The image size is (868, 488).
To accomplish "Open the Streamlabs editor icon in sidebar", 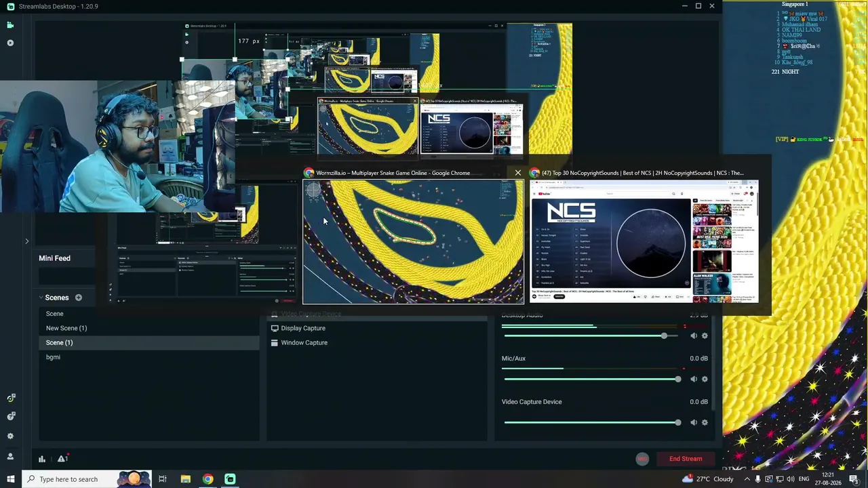I will pos(10,25).
